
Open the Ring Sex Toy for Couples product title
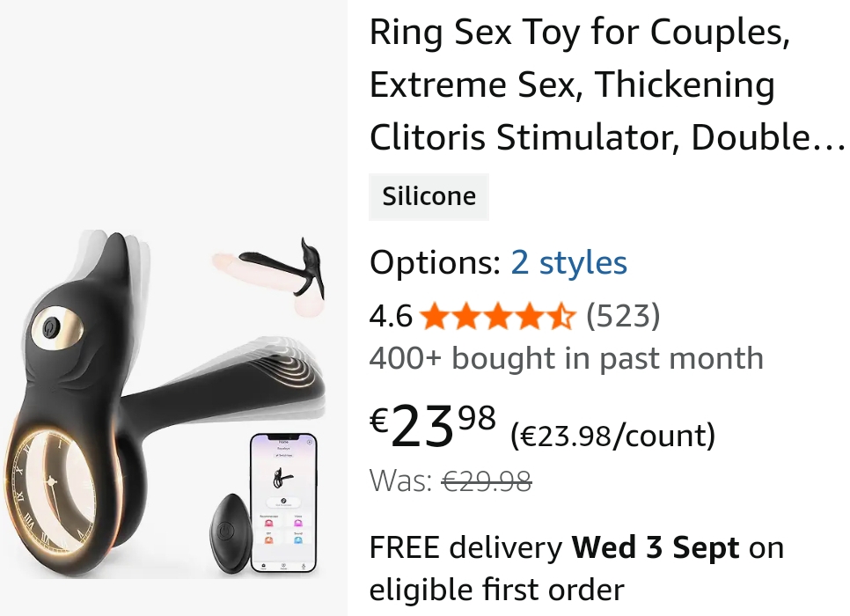point(606,84)
